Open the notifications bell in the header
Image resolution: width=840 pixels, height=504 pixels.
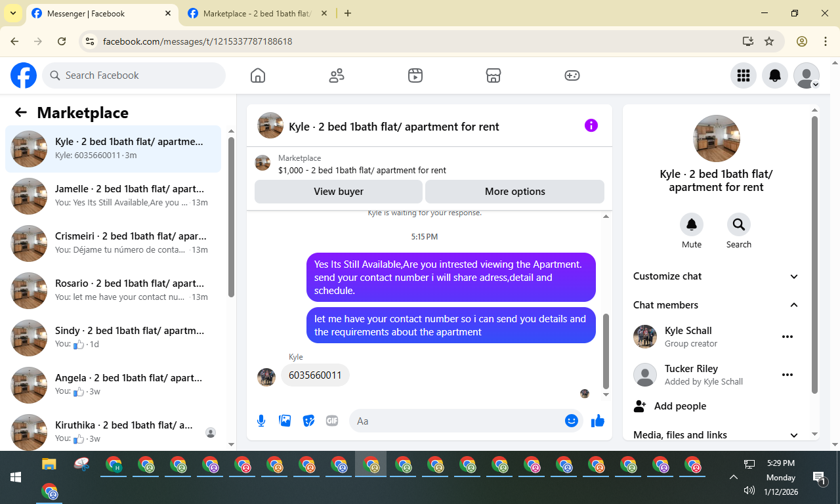coord(775,75)
